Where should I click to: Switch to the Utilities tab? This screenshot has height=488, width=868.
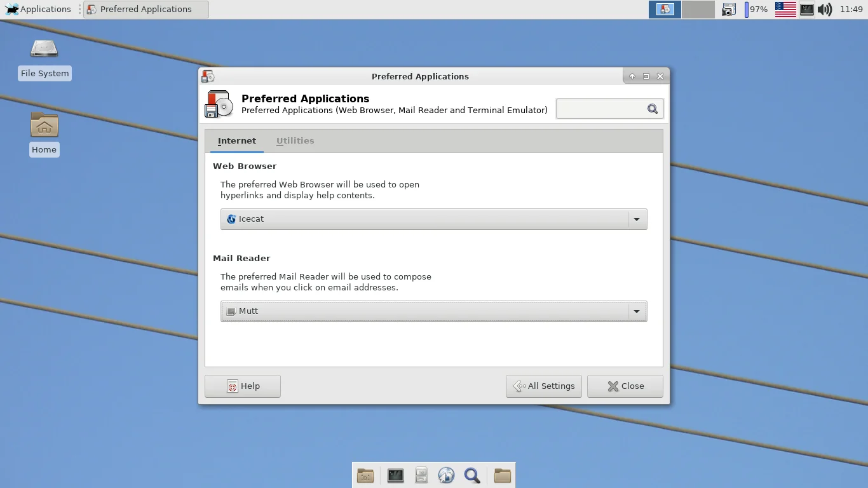click(x=295, y=141)
